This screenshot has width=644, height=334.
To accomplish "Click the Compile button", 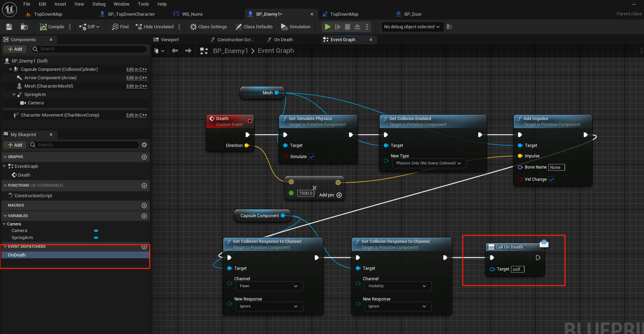I will (x=52, y=27).
